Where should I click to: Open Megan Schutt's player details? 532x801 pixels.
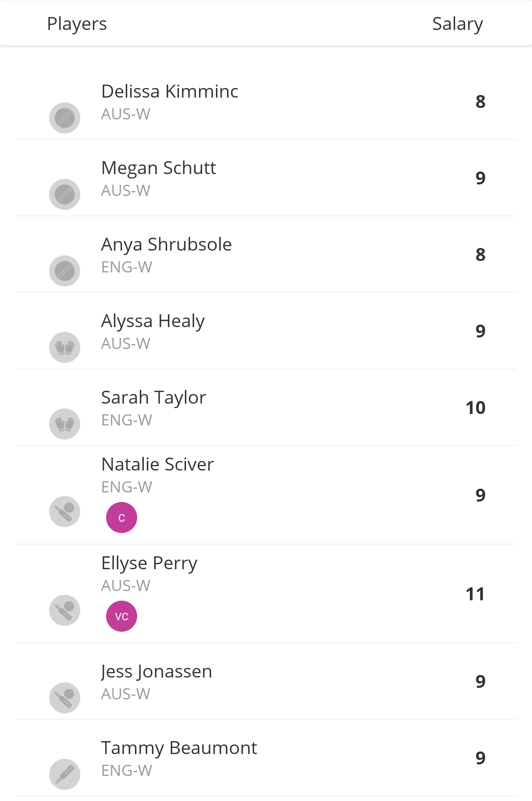[x=159, y=168]
